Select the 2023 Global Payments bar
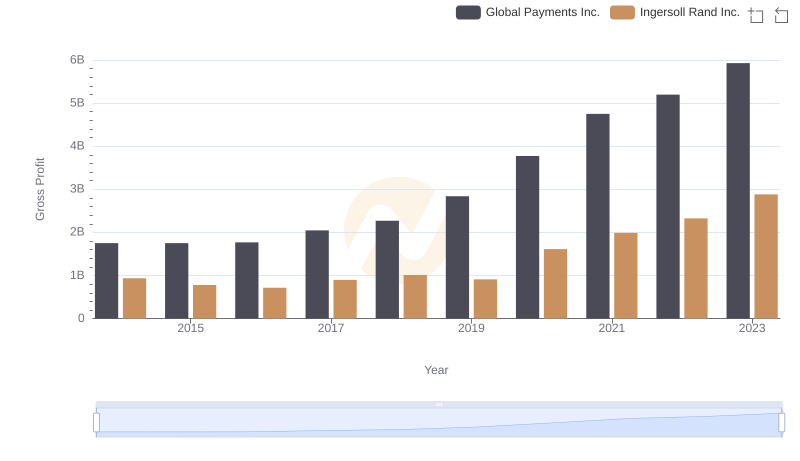Viewport: 800px width, 461px height. [x=738, y=191]
